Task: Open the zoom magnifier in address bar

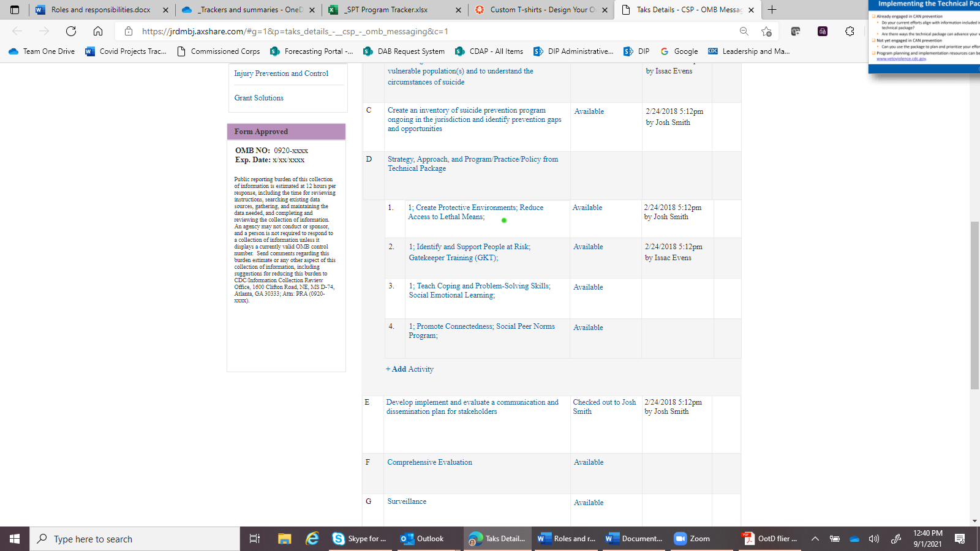Action: pos(744,31)
